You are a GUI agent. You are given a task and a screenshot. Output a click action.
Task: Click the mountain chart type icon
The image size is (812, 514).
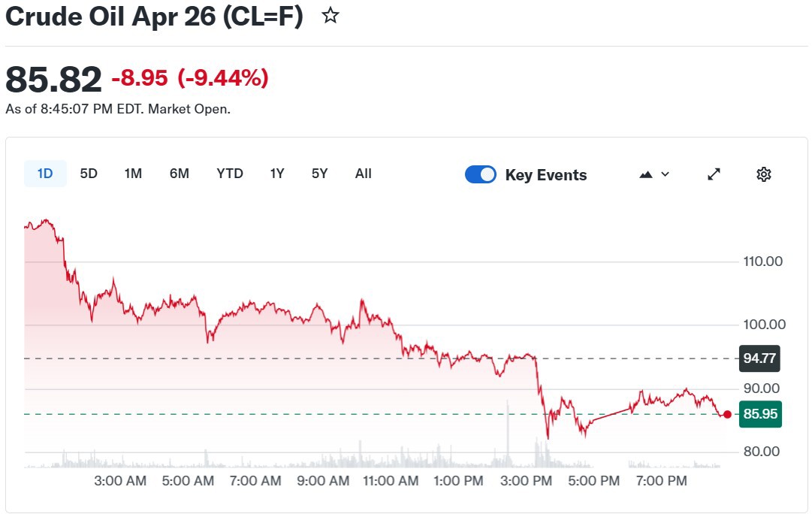pyautogui.click(x=646, y=174)
